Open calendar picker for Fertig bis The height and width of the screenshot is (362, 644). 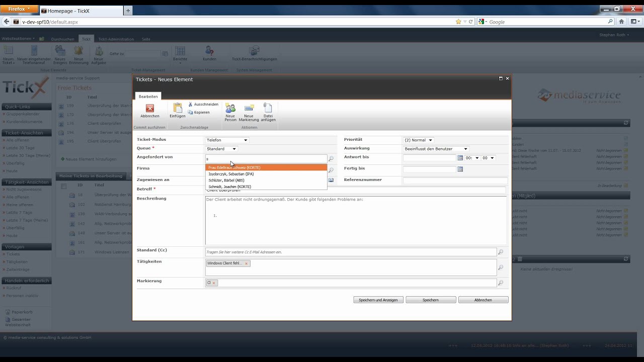(x=460, y=169)
